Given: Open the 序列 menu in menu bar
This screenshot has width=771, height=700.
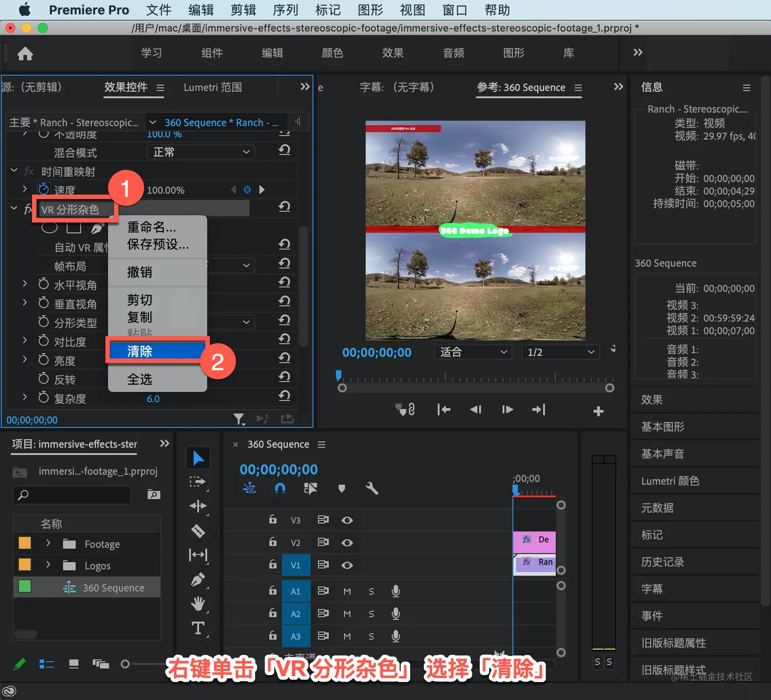Looking at the screenshot, I should (286, 10).
